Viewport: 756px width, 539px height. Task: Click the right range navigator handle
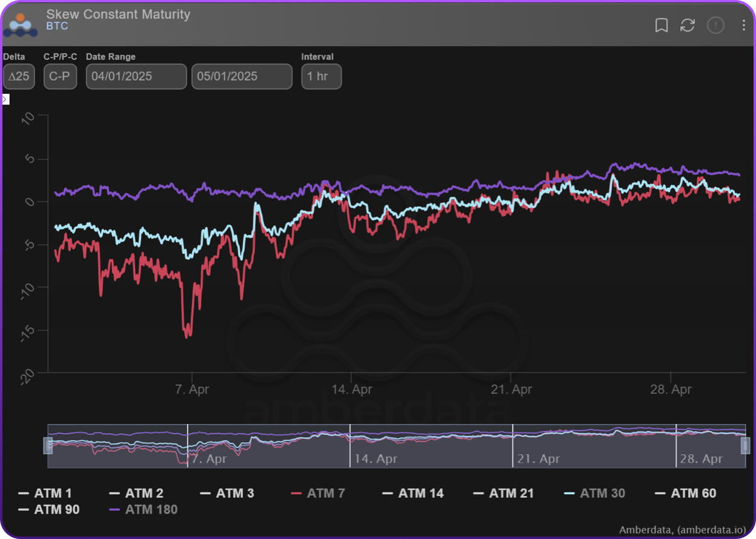tap(745, 446)
